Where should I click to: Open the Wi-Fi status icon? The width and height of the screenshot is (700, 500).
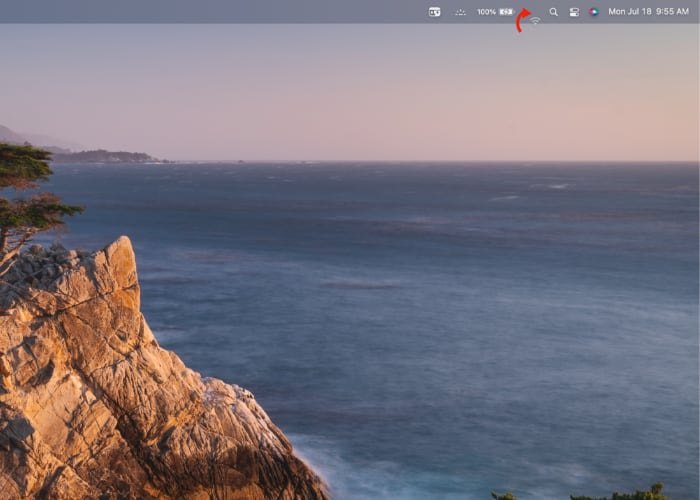coord(535,20)
